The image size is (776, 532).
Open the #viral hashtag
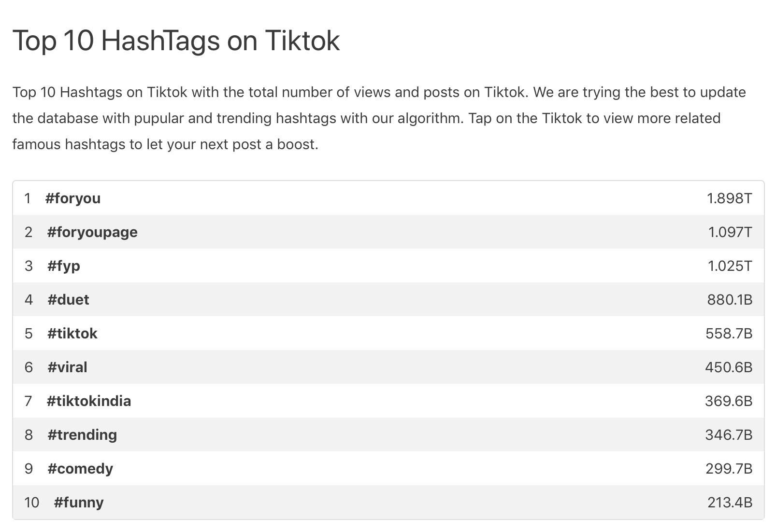(x=67, y=367)
